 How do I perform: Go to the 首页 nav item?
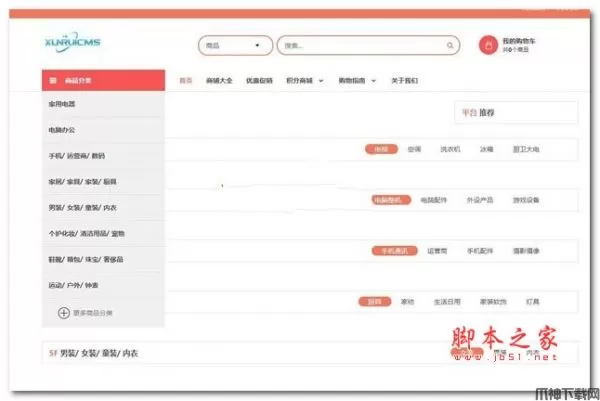point(186,80)
